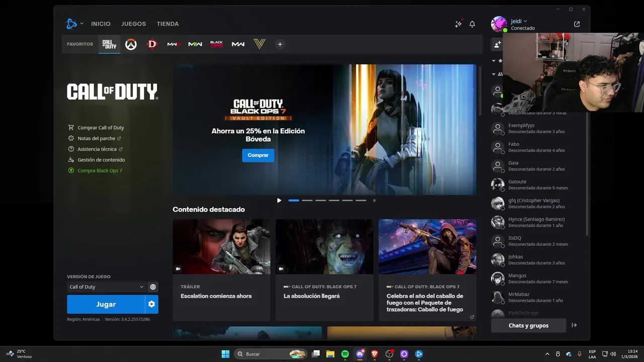Screen dimensions: 644x362
Task: Open the Vanguard gold V icon
Action: coord(260,44)
